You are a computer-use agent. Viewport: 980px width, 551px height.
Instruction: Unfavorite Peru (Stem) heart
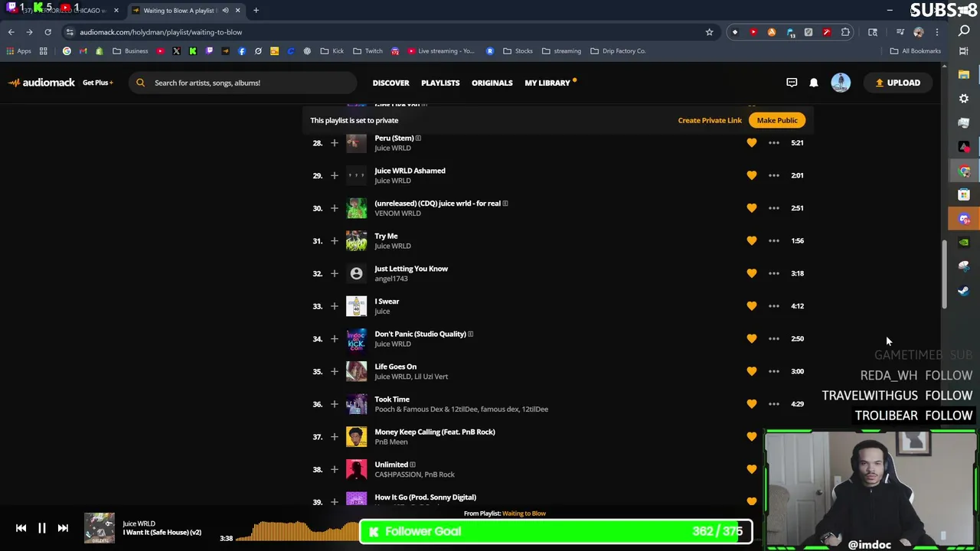(752, 143)
